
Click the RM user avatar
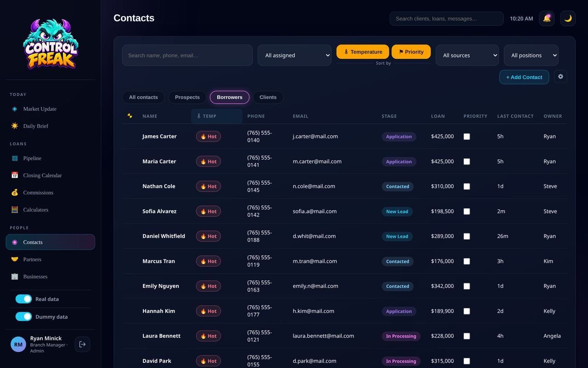pyautogui.click(x=18, y=344)
